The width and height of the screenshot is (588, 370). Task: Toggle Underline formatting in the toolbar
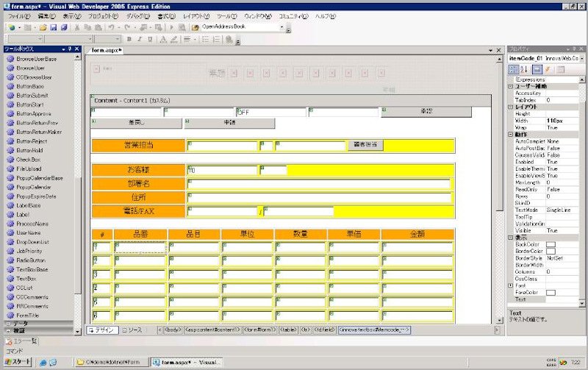tap(150, 39)
